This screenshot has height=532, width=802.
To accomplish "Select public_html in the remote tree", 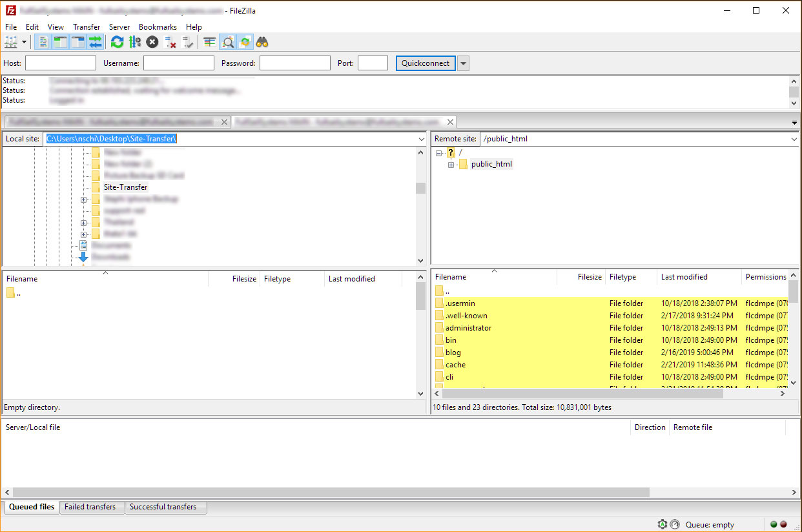I will pos(491,164).
